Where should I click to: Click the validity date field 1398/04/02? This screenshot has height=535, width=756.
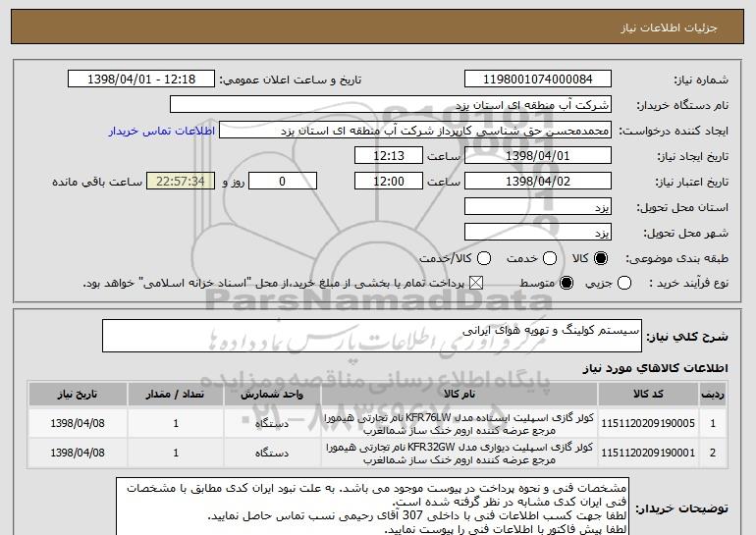538,182
